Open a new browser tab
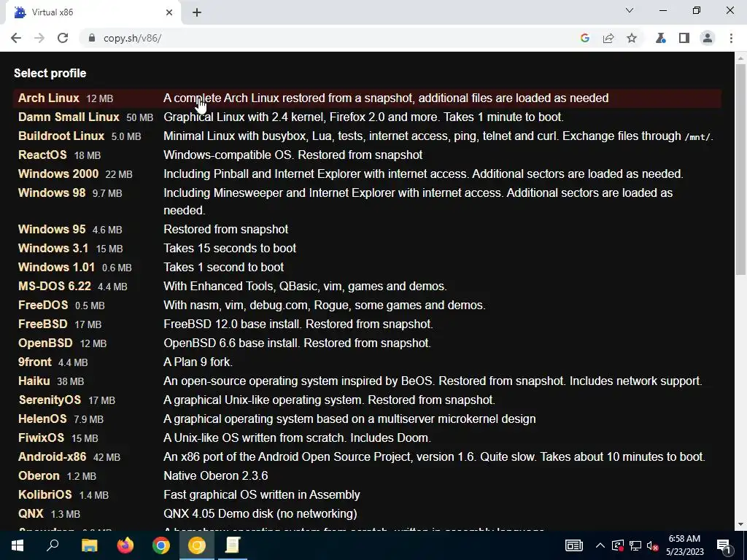This screenshot has height=560, width=747. (x=197, y=12)
